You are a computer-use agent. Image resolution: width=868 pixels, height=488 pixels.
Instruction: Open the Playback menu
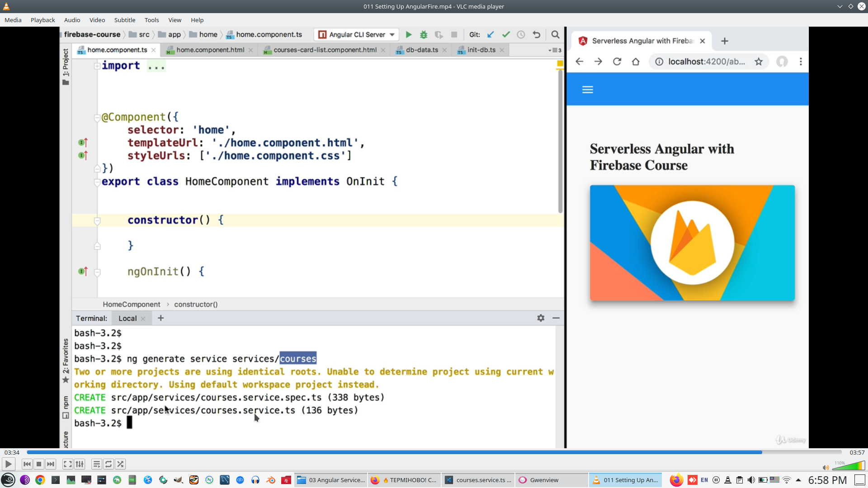click(x=42, y=20)
